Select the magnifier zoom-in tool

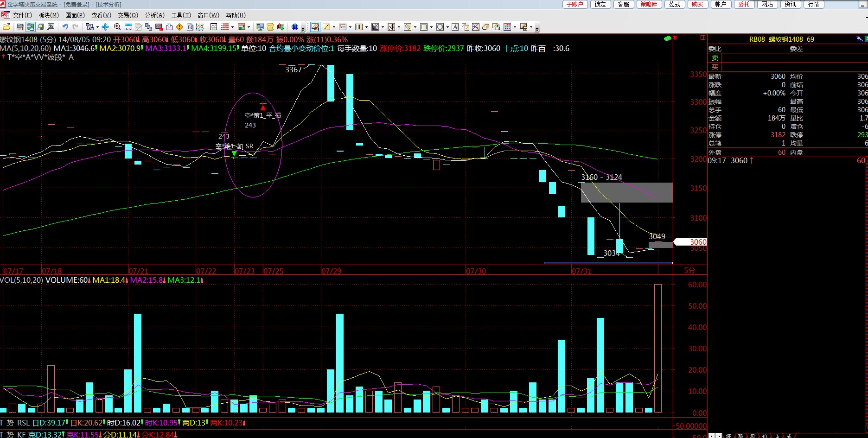(x=117, y=27)
